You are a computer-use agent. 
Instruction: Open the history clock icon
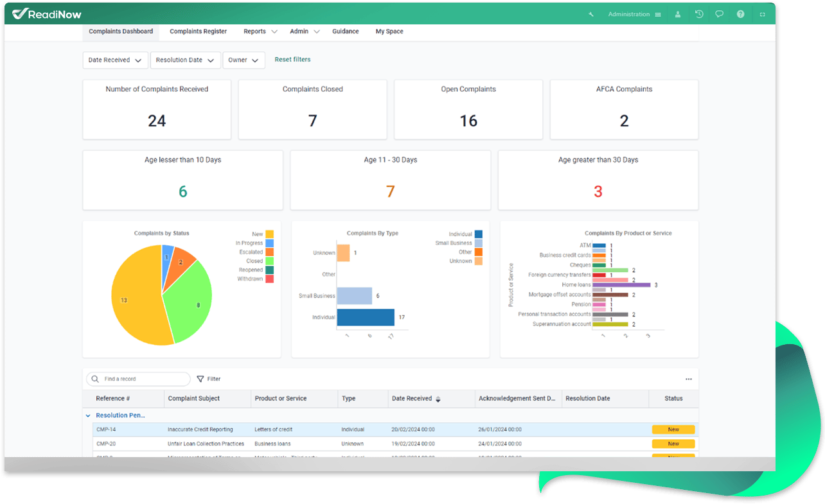point(699,14)
